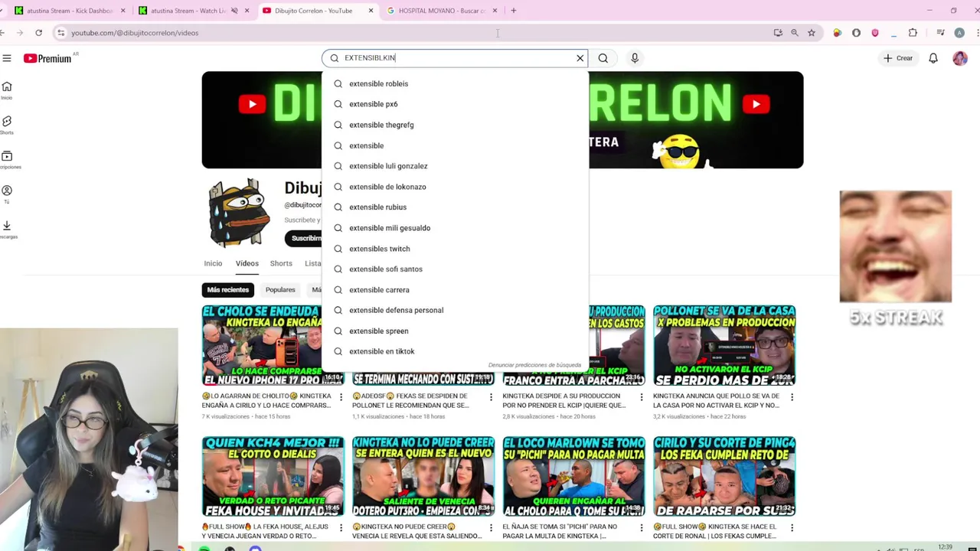
Task: Open Descargas in the left sidebar
Action: 7,229
